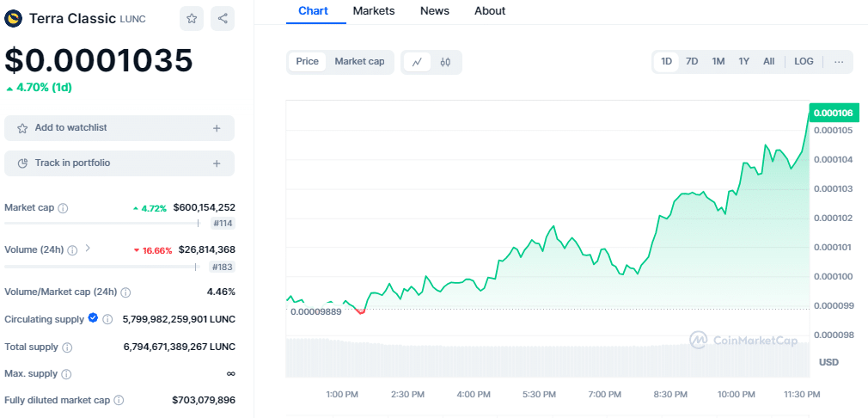Click total supply 6,794,671,389,267 LUNC
Screen dimensions: 868x418
click(180, 347)
